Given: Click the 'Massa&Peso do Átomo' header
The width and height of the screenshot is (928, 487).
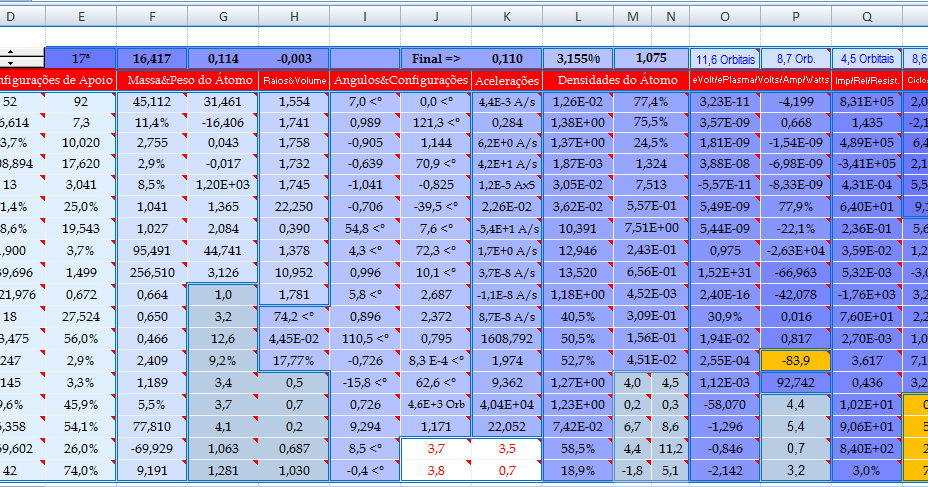Looking at the screenshot, I should [x=187, y=80].
